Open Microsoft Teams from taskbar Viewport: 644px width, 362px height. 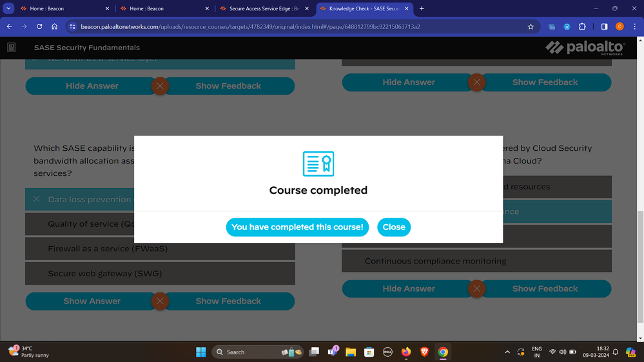(x=333, y=352)
